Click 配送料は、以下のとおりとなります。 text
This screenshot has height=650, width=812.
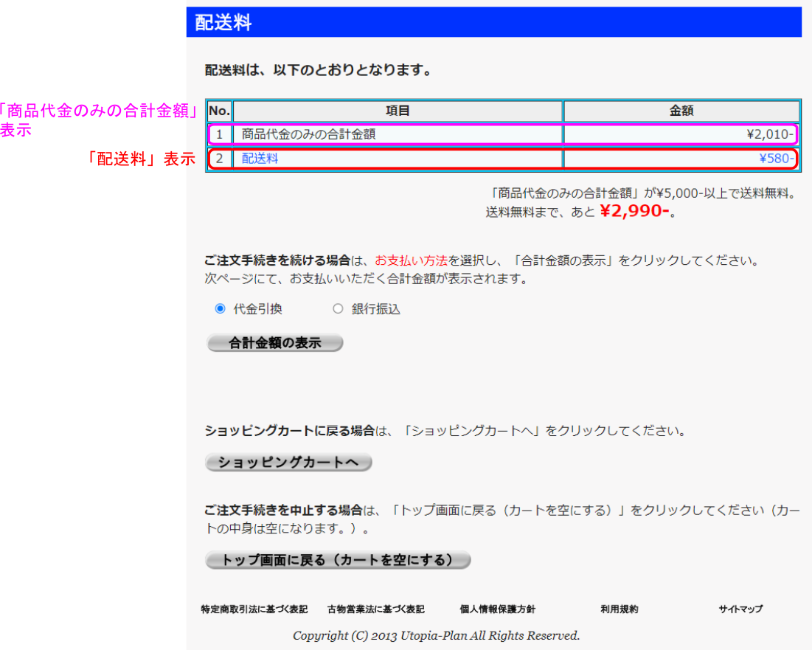click(319, 70)
